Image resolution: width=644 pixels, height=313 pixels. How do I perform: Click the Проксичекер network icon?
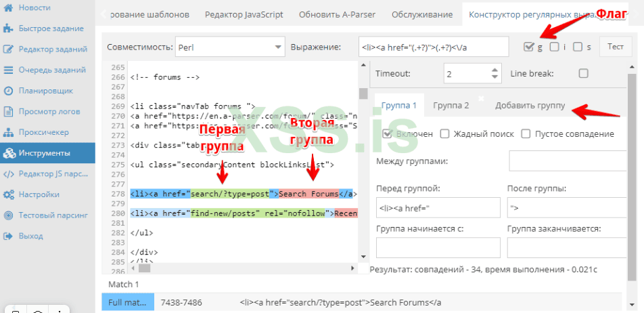coord(8,132)
